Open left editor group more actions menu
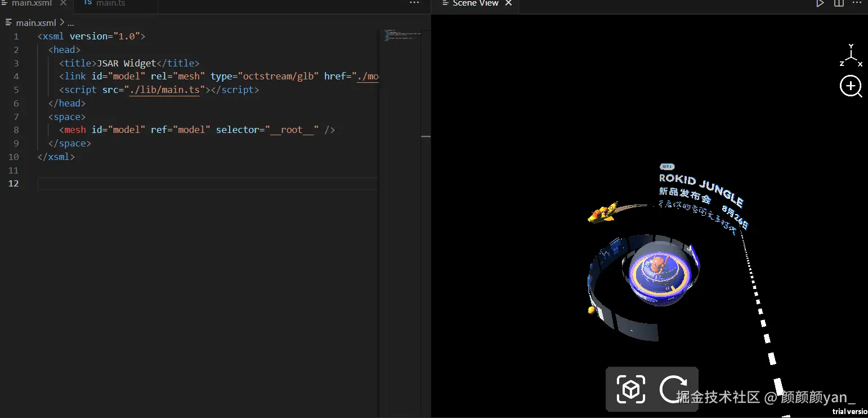The image size is (868, 418). tap(414, 3)
